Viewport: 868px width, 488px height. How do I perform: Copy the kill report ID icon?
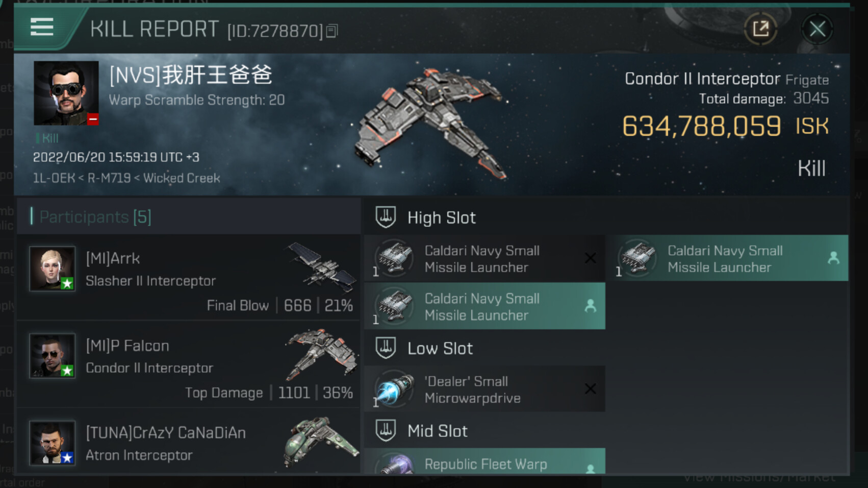point(332,31)
